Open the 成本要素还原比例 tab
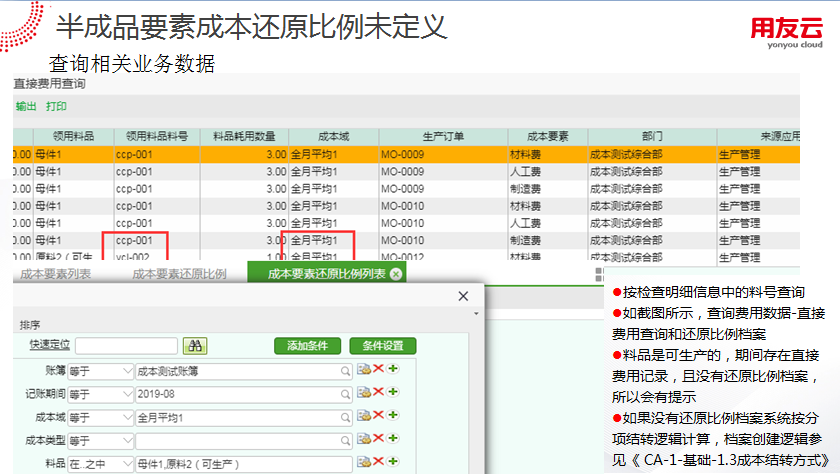The width and height of the screenshot is (840, 474). 179,274
